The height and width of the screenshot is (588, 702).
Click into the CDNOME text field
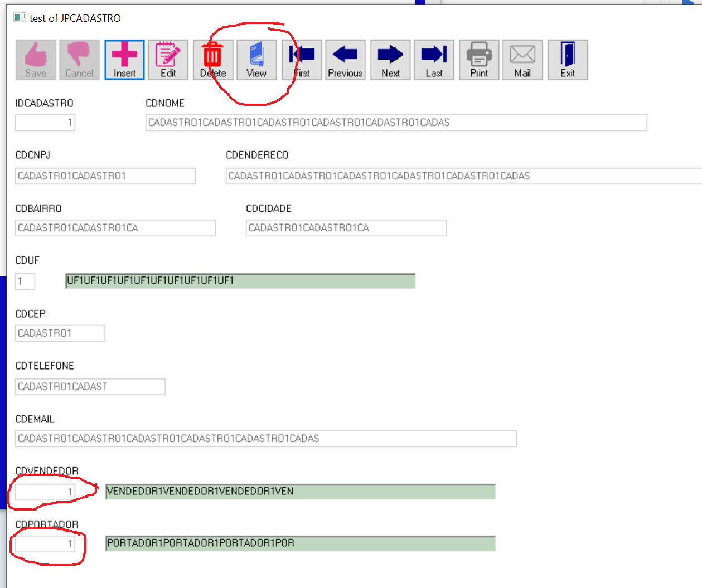pos(396,123)
